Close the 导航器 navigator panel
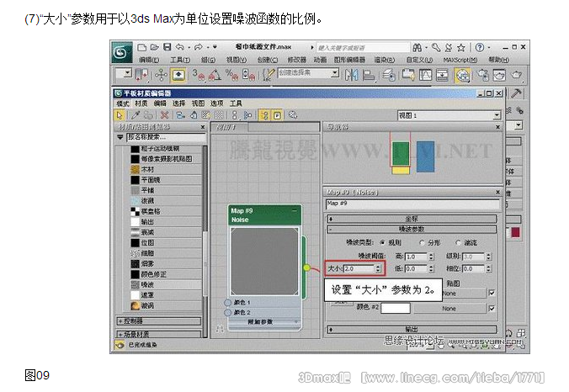 click(x=498, y=127)
